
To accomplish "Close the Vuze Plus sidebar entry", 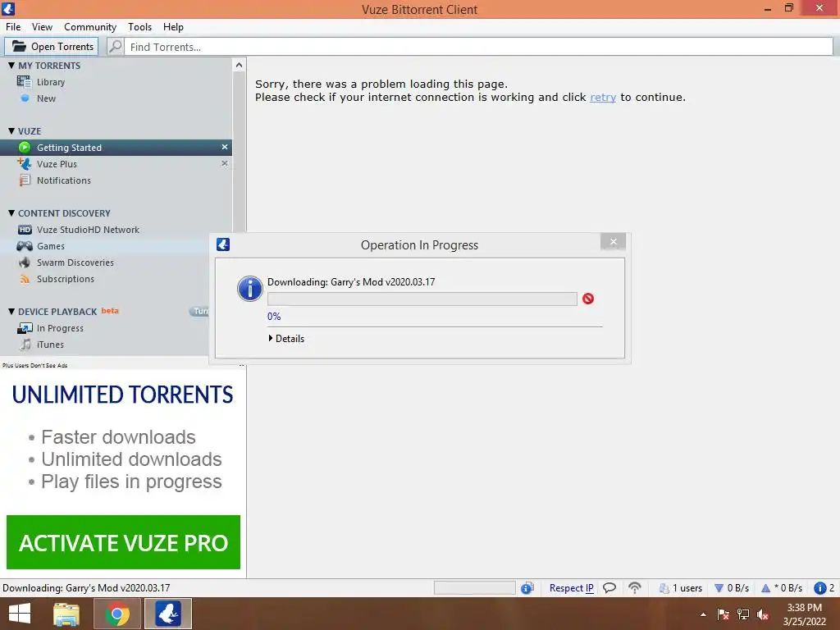I will coord(225,163).
